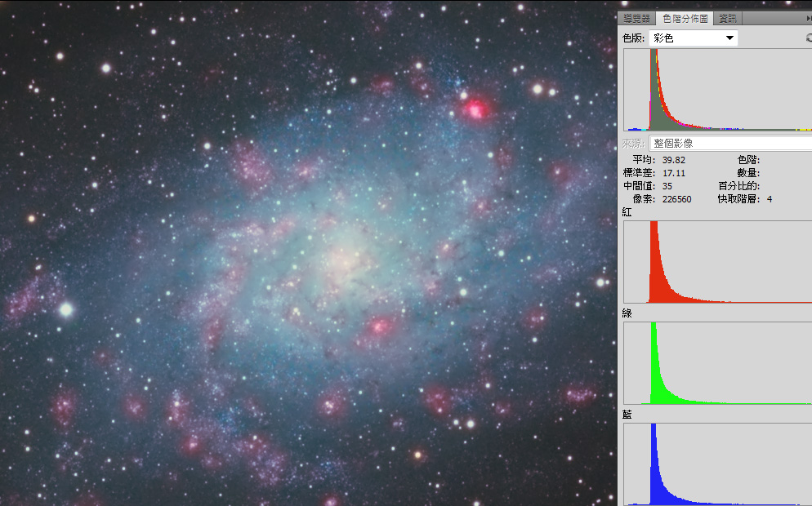Viewport: 812px width, 506px height.
Task: Click the galaxy's glowing central core
Action: 347,261
